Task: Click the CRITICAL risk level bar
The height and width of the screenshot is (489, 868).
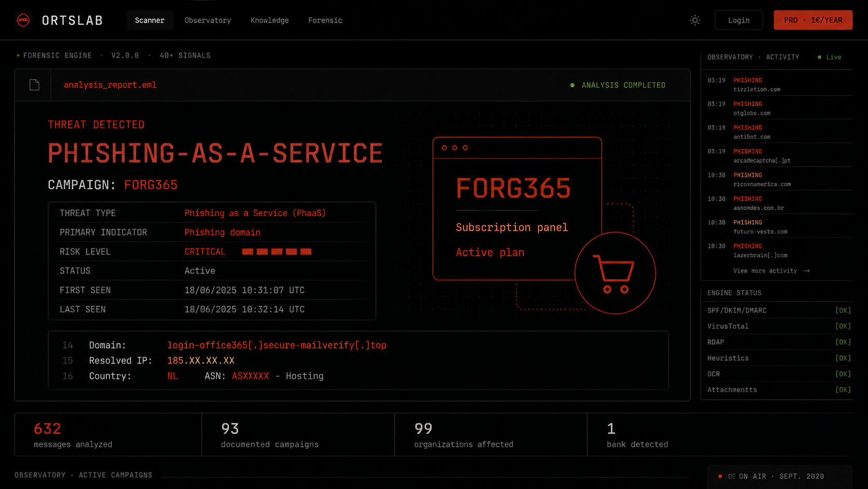Action: pyautogui.click(x=277, y=252)
